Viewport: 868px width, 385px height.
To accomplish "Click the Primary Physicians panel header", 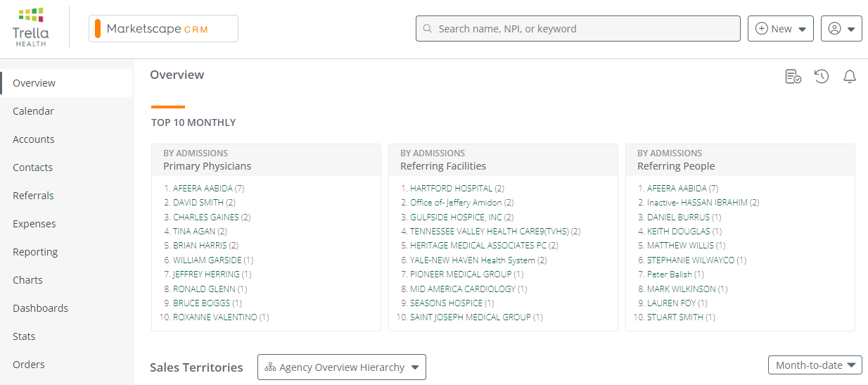I will 266,160.
